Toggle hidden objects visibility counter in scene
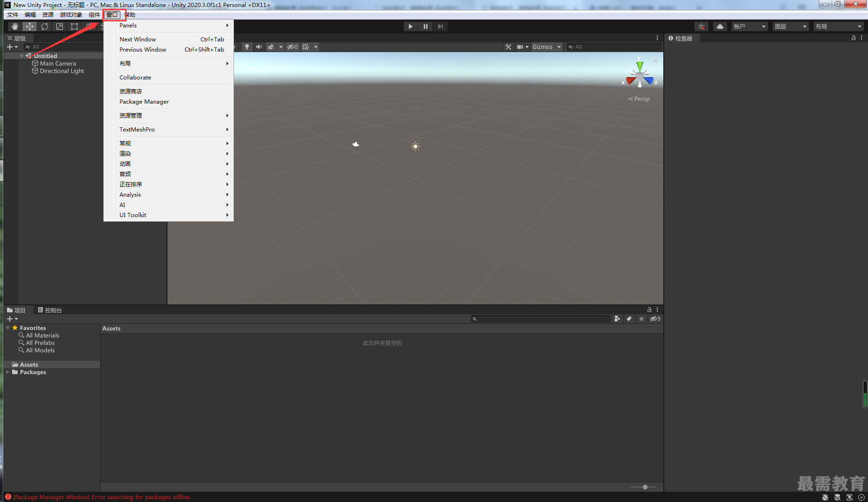The height and width of the screenshot is (502, 868). tap(292, 47)
